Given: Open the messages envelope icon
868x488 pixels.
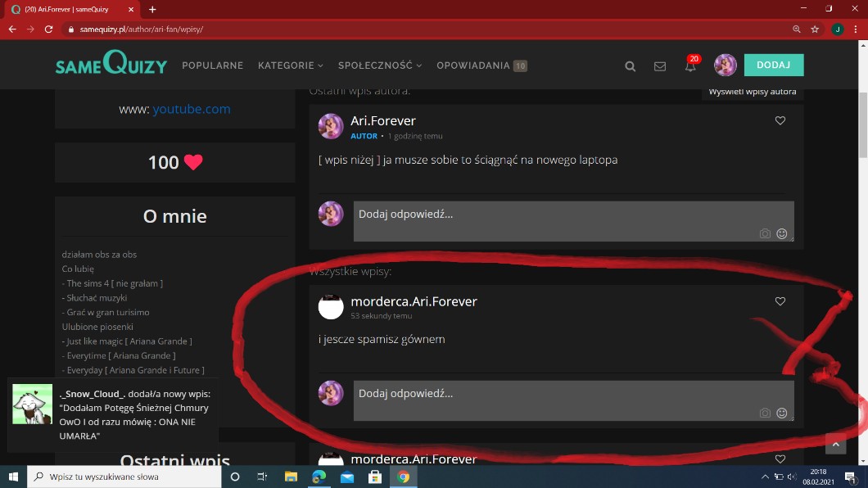Looking at the screenshot, I should pyautogui.click(x=660, y=66).
